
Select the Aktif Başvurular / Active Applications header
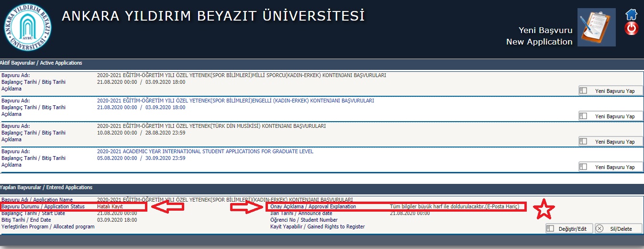point(41,63)
